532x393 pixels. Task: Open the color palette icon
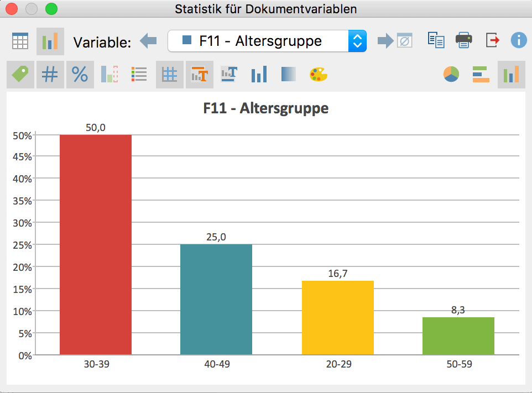click(x=318, y=75)
